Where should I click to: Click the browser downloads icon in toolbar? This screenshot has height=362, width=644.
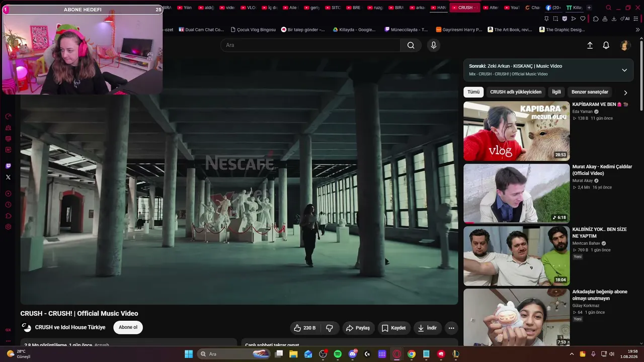click(x=614, y=19)
